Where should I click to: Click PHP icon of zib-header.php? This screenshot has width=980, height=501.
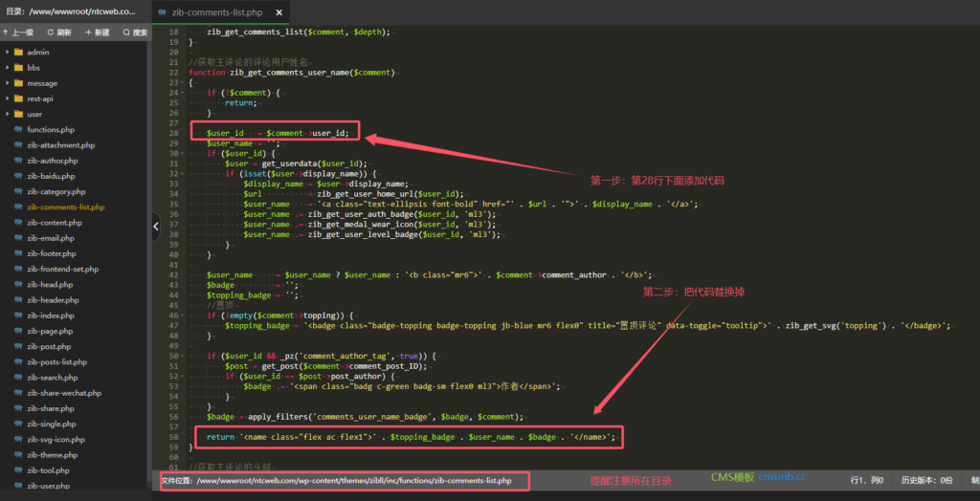(18, 300)
